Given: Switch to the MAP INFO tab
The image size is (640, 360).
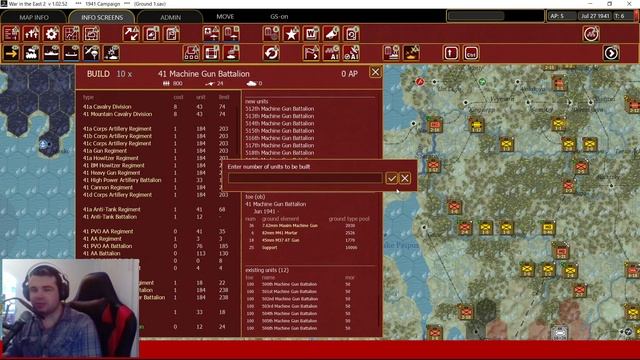Looking at the screenshot, I should click(x=34, y=17).
